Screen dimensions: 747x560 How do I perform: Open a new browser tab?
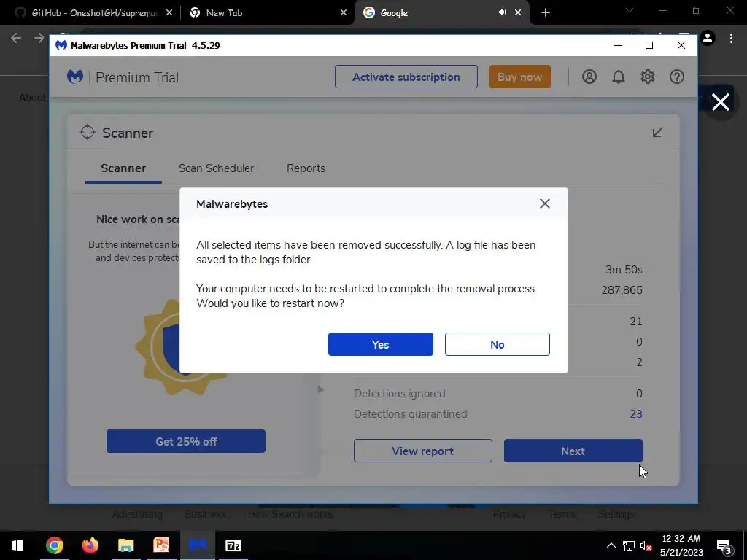click(x=546, y=13)
